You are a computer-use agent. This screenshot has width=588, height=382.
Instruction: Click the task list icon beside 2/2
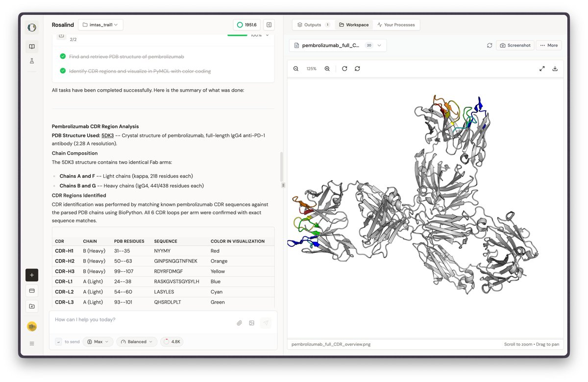tap(61, 35)
